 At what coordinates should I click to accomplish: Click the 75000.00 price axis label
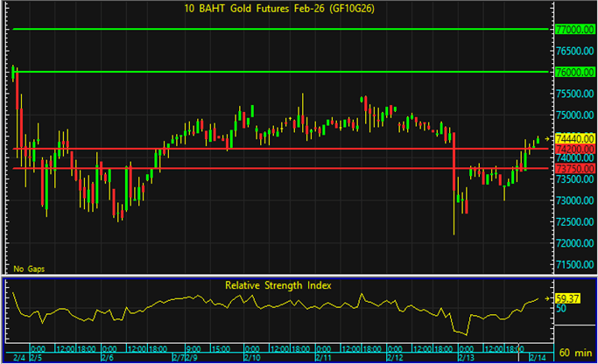click(x=574, y=115)
